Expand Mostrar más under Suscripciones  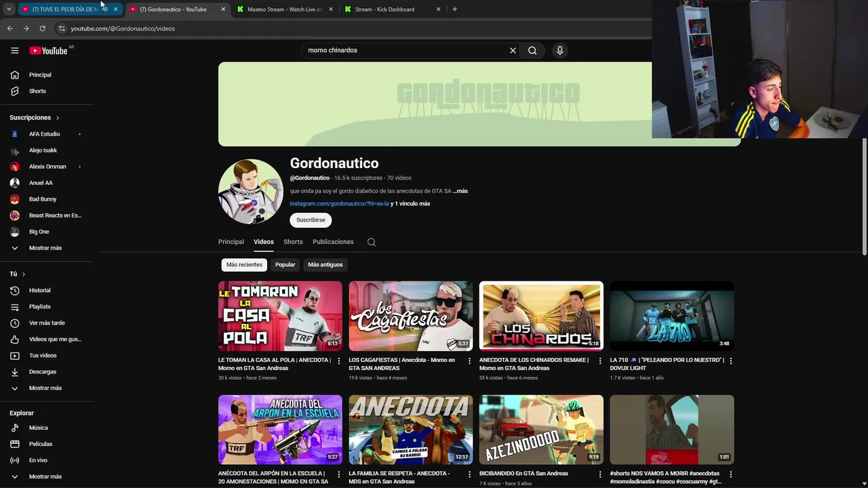pos(47,248)
